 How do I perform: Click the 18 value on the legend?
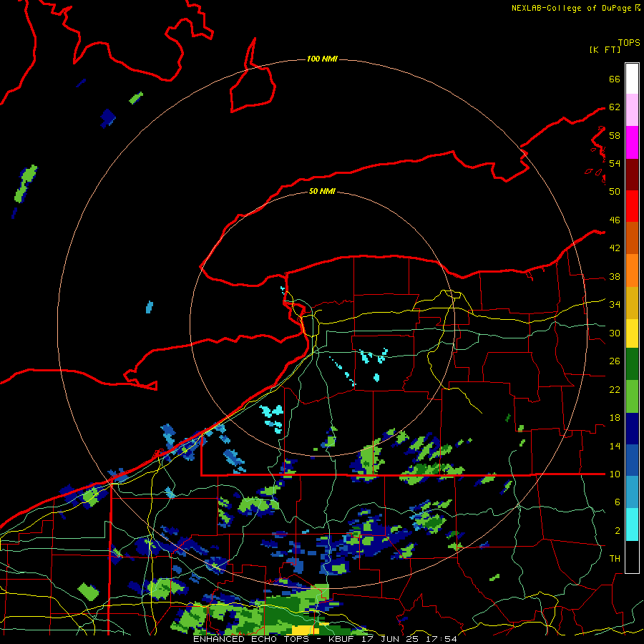tap(615, 418)
